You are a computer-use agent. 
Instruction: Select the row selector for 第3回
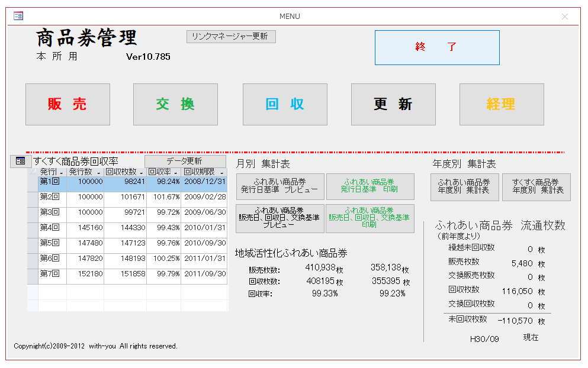[33, 212]
